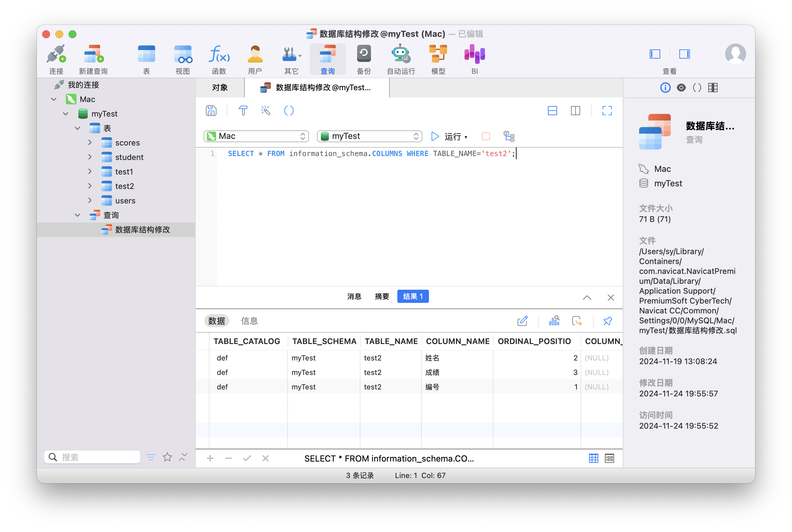Click the pin result icon
Screen dimensions: 792x532
click(607, 321)
